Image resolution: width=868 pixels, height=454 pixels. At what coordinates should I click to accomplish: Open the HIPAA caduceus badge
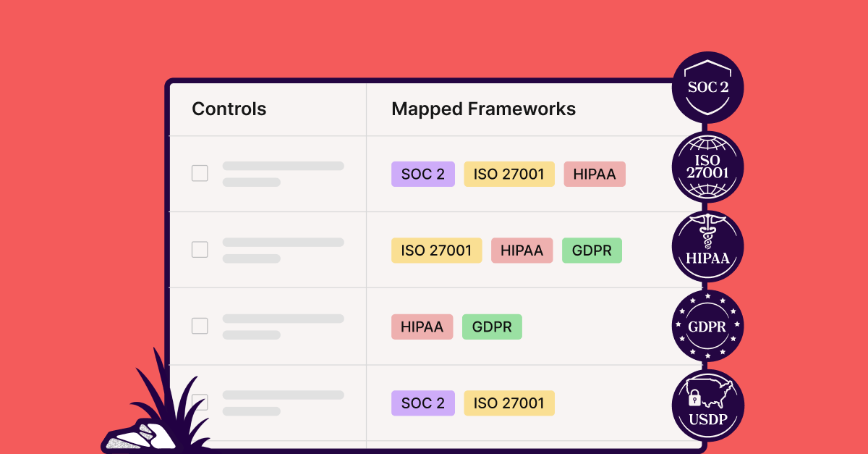707,247
